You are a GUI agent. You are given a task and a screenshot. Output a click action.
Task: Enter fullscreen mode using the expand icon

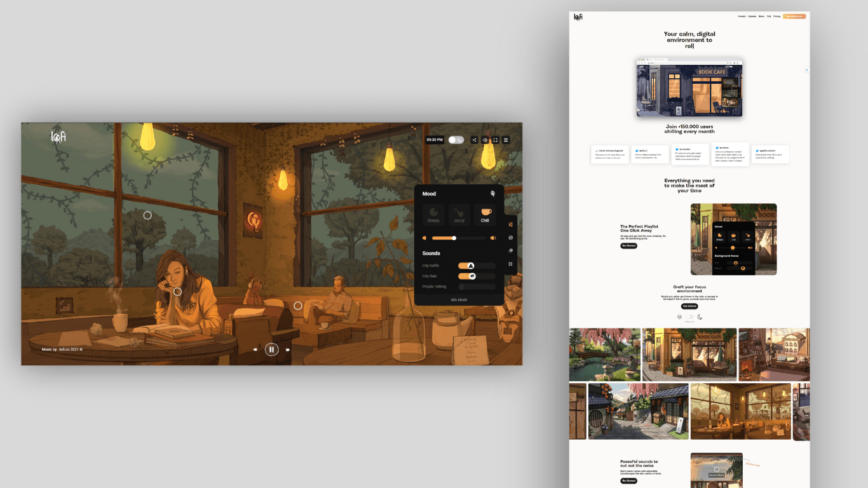(496, 140)
